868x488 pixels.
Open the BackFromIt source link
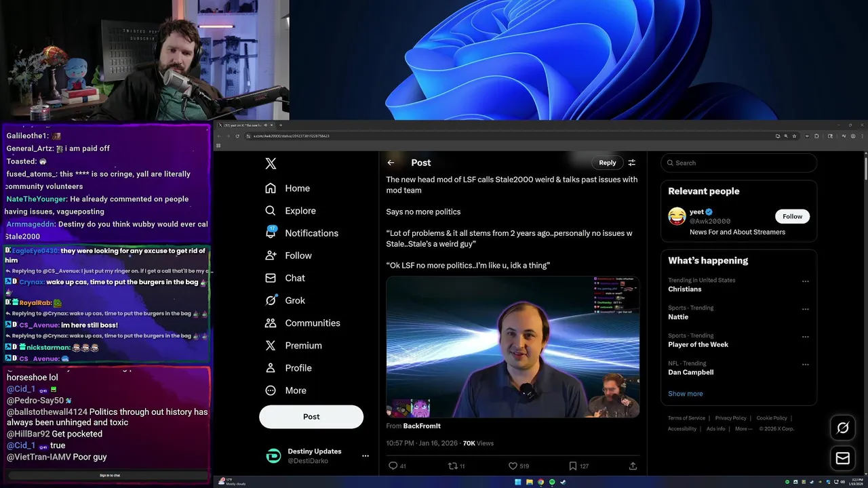click(422, 426)
